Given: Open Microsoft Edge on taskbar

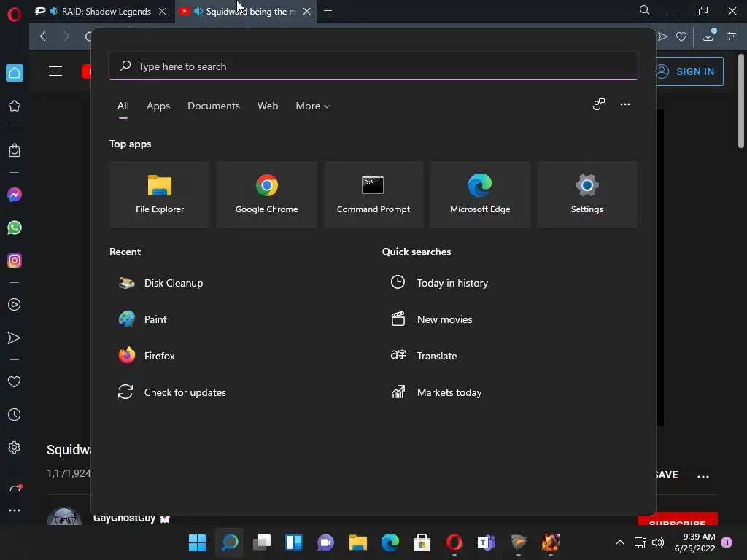Looking at the screenshot, I should click(390, 542).
